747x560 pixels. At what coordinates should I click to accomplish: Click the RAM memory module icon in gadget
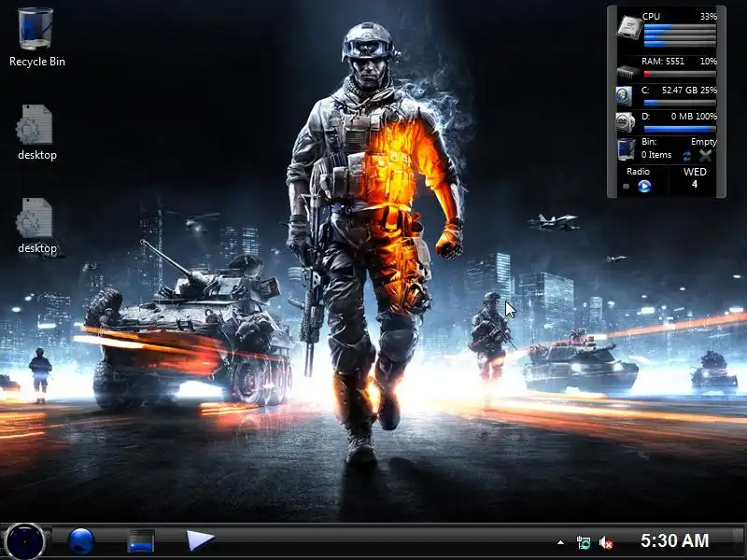pos(627,73)
